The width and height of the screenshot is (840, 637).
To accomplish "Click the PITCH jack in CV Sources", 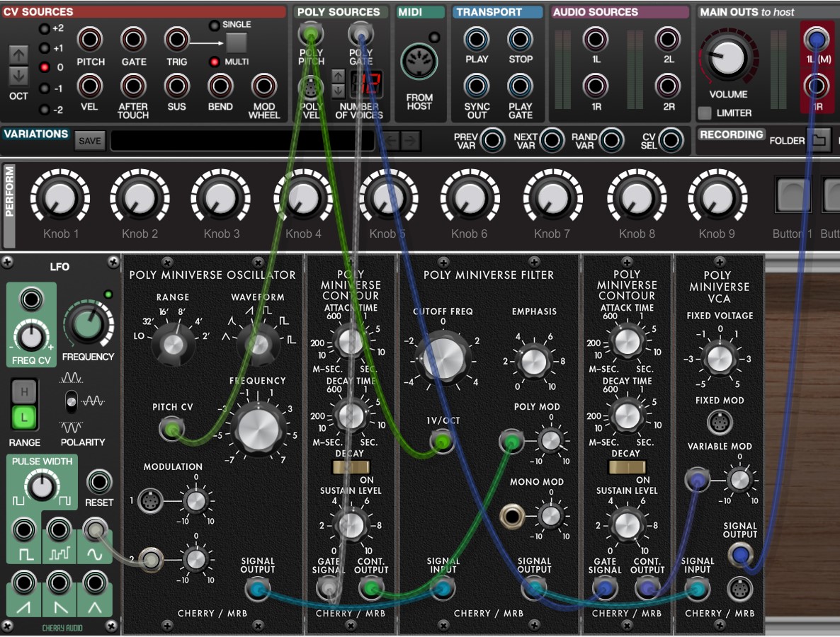I will (89, 39).
